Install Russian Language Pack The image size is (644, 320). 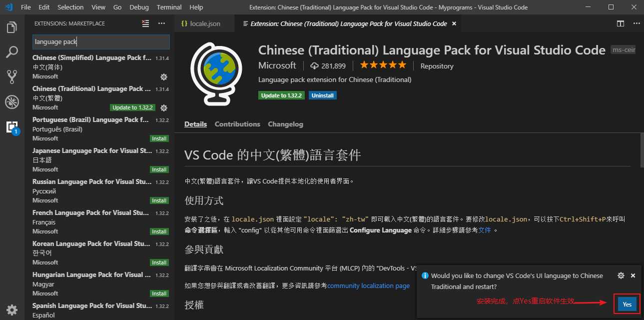159,200
